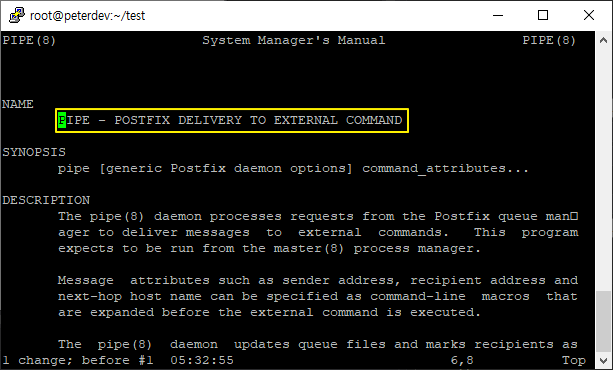Click the word 'EXTERNAL' in the NAME line

[306, 120]
